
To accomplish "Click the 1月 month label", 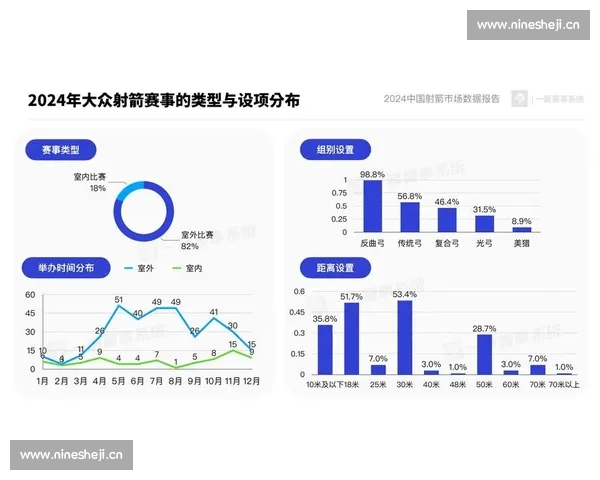I will [x=42, y=381].
